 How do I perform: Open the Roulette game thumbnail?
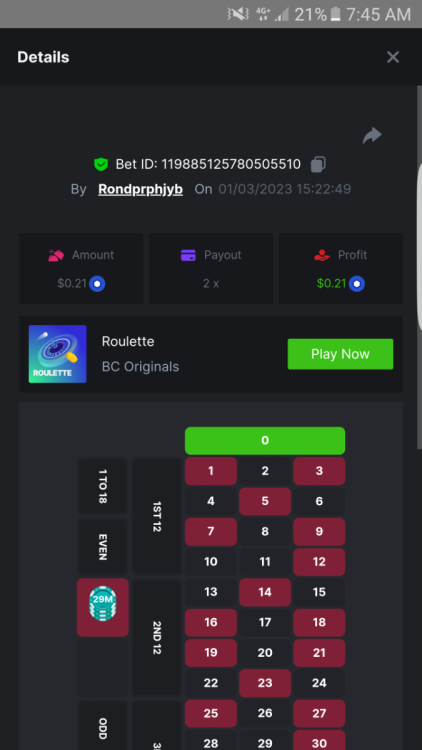(57, 354)
